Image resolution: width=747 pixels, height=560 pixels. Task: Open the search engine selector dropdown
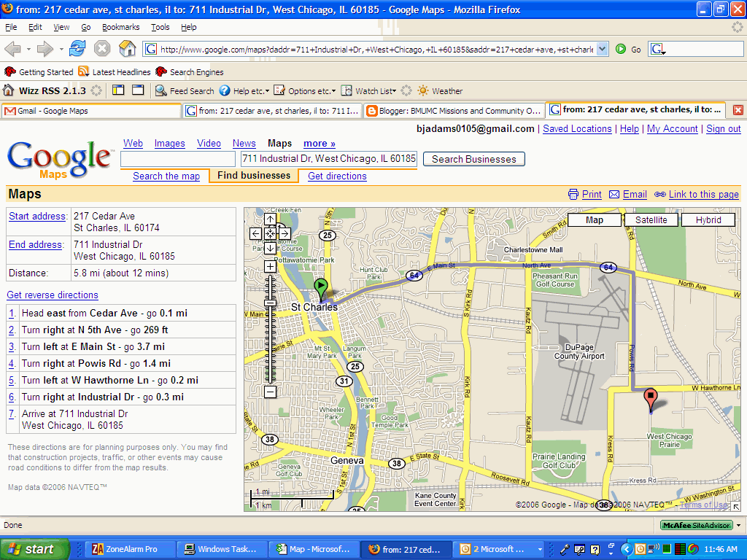point(659,49)
